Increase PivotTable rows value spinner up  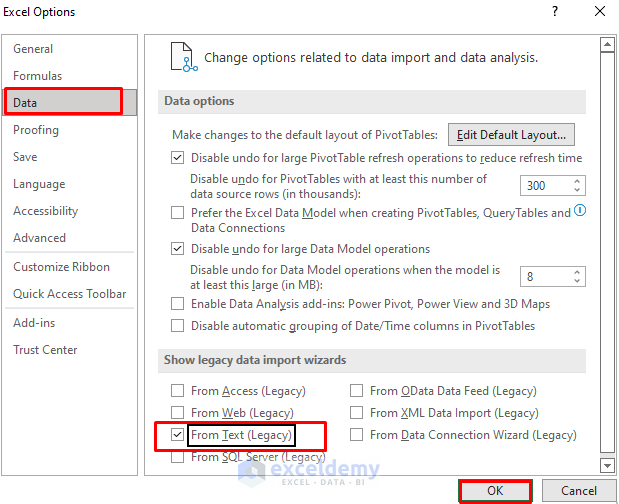coord(577,181)
